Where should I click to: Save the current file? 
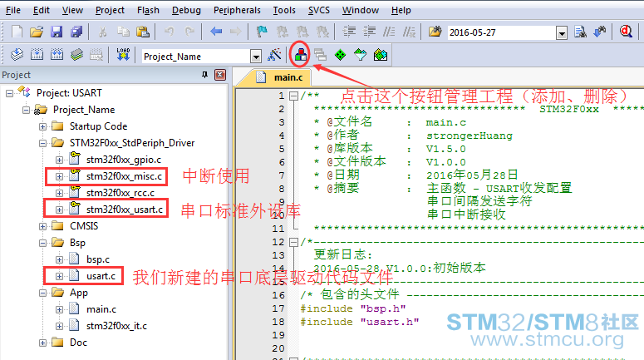tap(57, 32)
